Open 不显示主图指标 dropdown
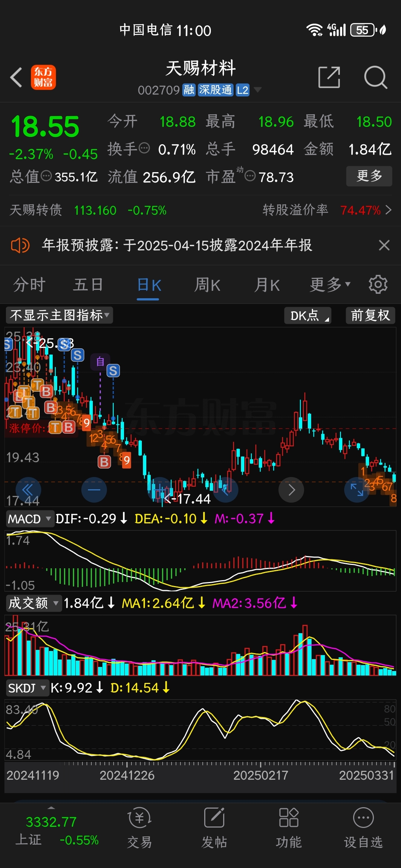 (x=59, y=315)
